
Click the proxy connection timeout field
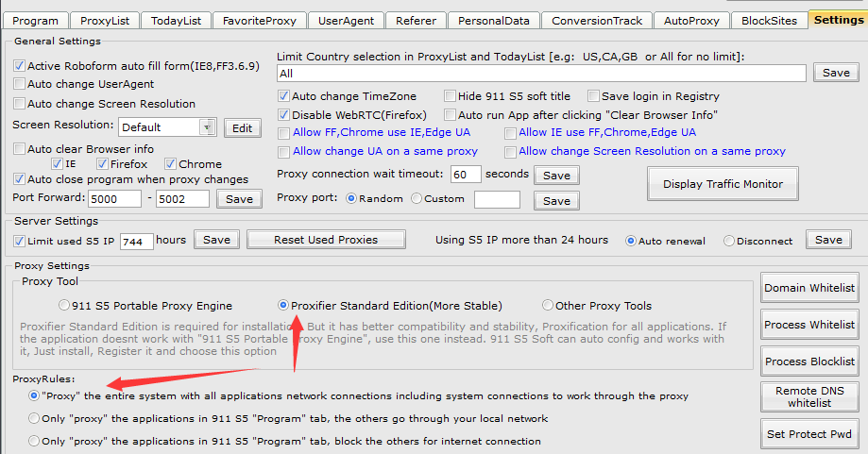[x=466, y=175]
